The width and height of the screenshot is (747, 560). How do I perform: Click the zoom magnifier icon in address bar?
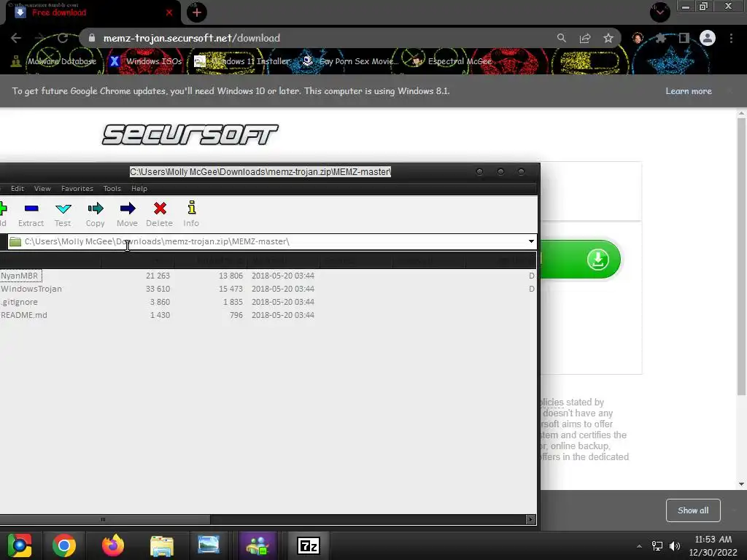point(561,38)
